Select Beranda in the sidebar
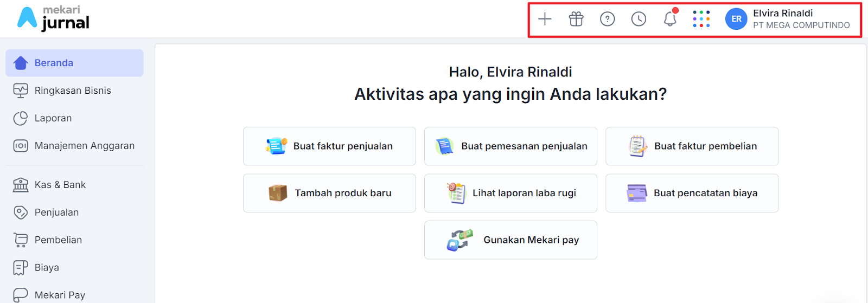The width and height of the screenshot is (868, 303). (x=74, y=63)
